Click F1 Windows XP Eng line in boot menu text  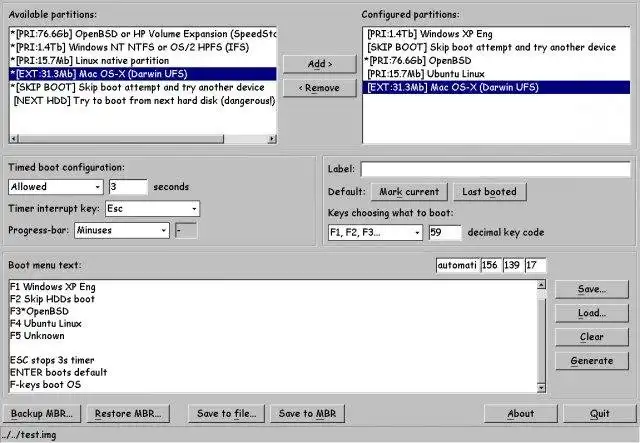pos(53,287)
